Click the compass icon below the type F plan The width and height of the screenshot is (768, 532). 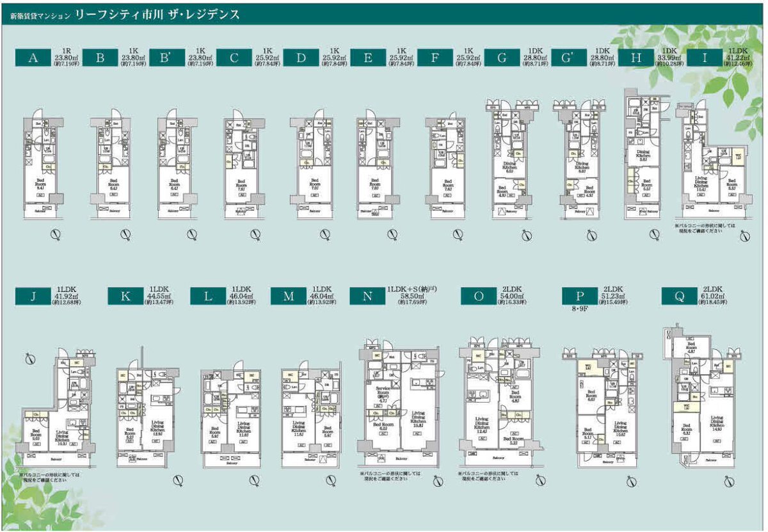[458, 236]
